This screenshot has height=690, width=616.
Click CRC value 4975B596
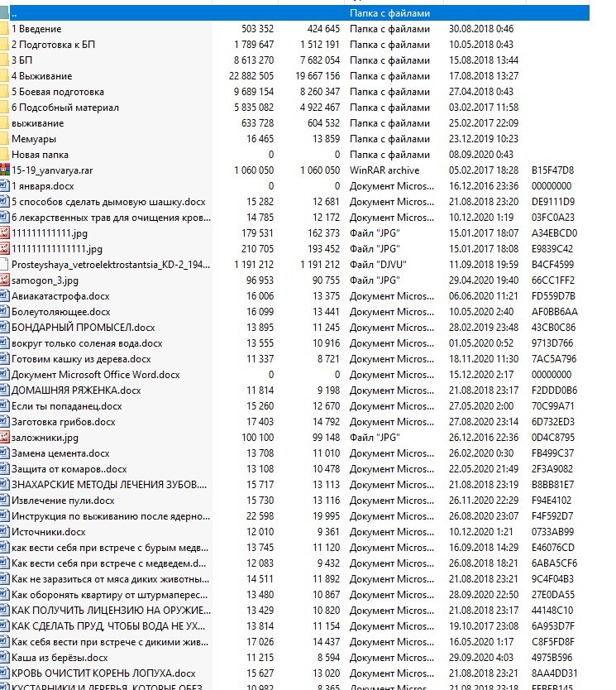[552, 658]
